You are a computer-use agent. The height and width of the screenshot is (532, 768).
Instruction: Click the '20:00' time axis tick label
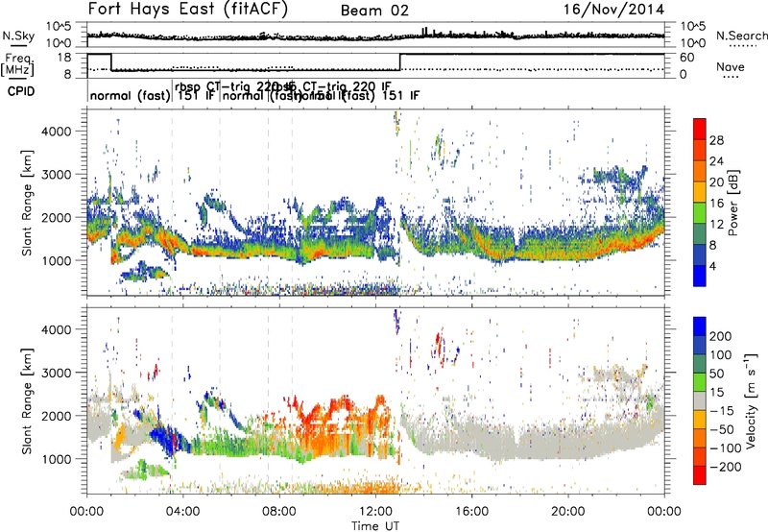point(567,512)
